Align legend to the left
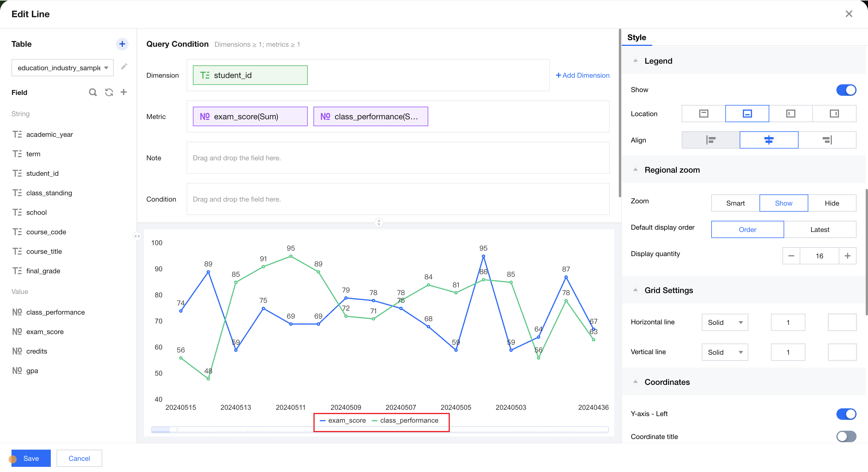The image size is (868, 472). (710, 140)
